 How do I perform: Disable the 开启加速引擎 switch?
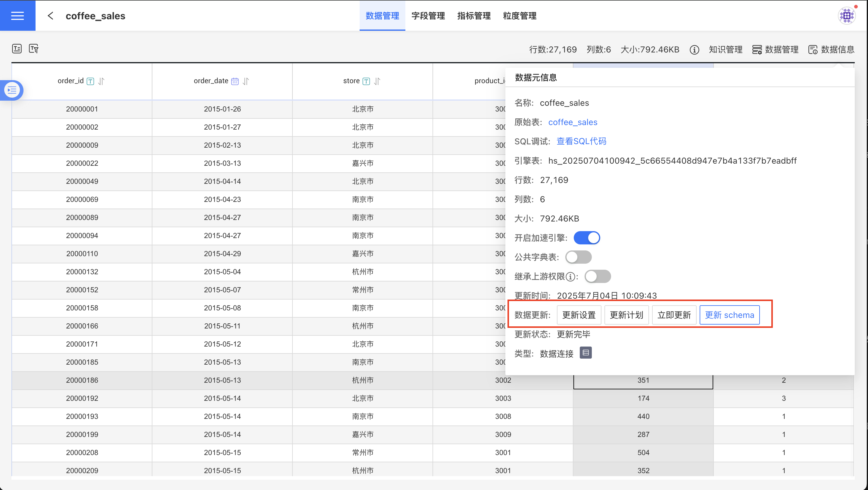click(x=587, y=238)
